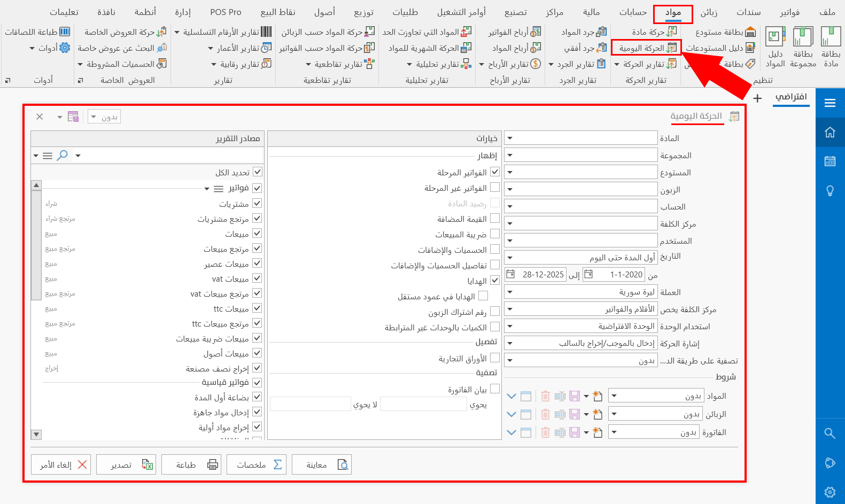Click the lightbulb icon in sidebar
Screen dimensions: 845x504
(x=830, y=191)
